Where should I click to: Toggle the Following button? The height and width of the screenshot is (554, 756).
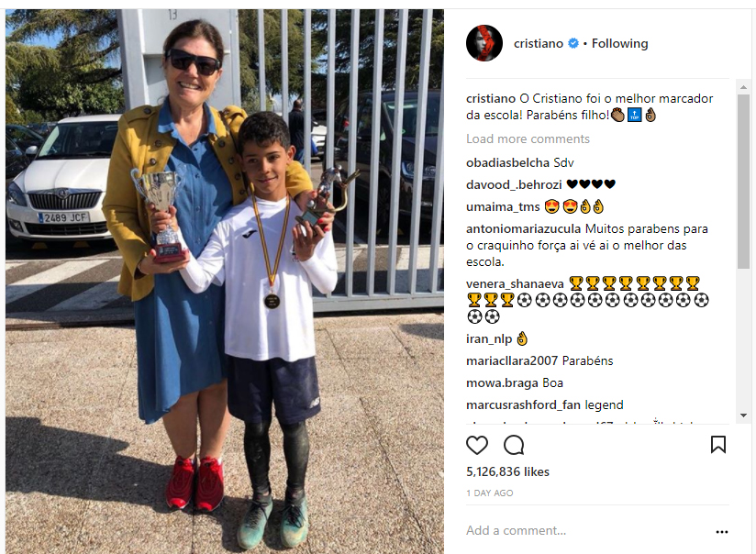pos(619,43)
